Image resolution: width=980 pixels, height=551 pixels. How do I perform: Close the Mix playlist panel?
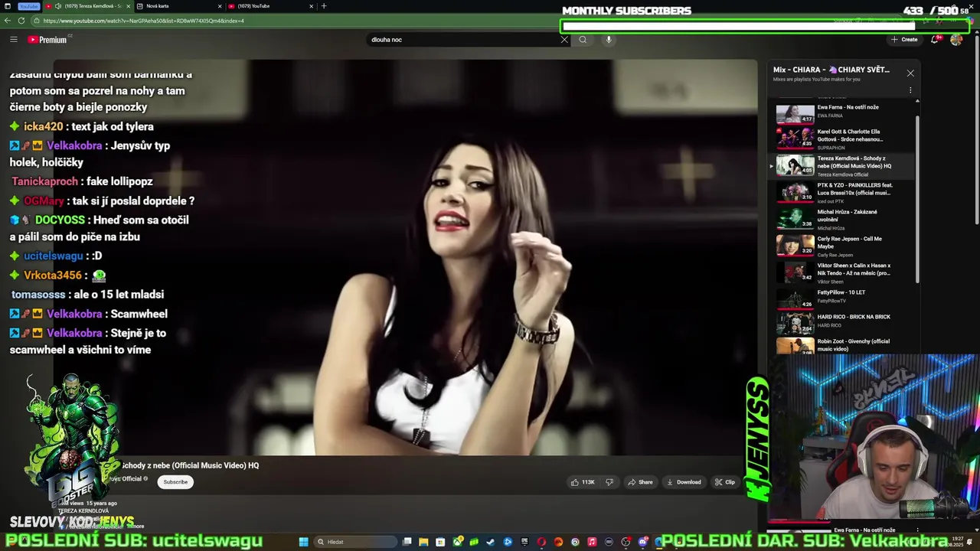(x=910, y=73)
